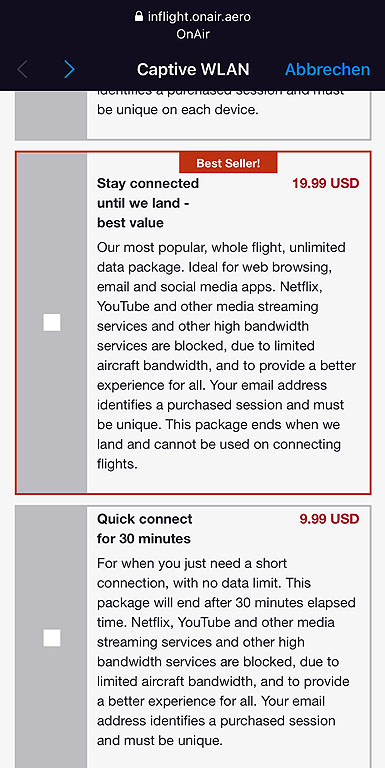Select the 19.99 USD price label
The image size is (385, 768).
[x=326, y=184]
